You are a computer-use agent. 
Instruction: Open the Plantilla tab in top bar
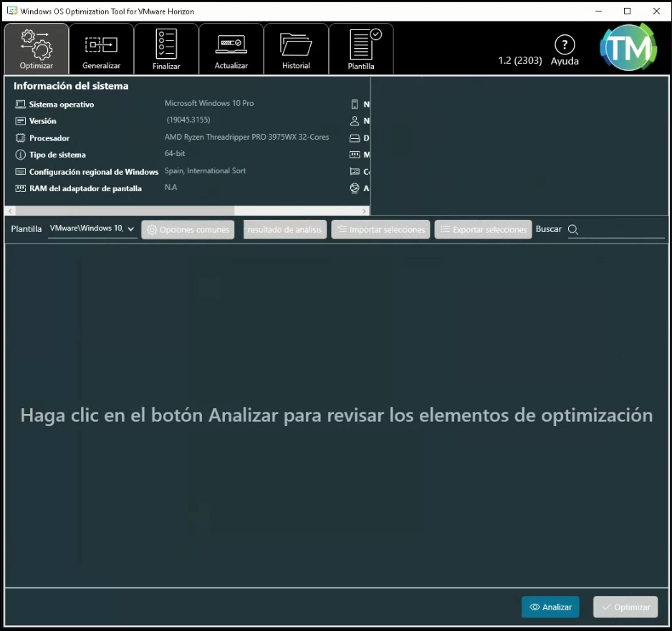361,49
